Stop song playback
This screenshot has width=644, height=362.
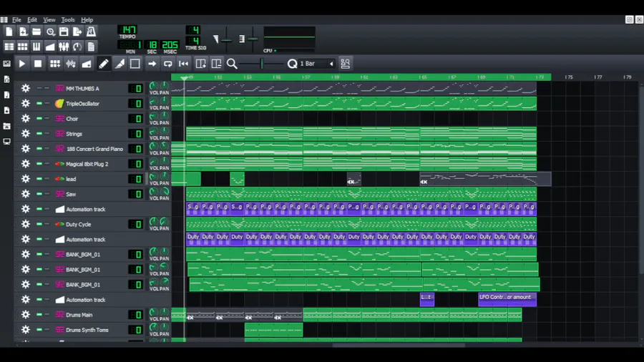click(38, 64)
